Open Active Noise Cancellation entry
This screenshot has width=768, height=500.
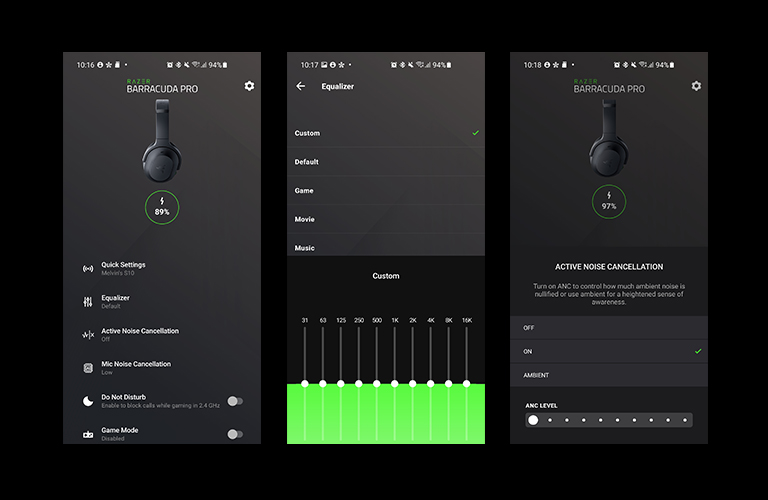pos(162,335)
